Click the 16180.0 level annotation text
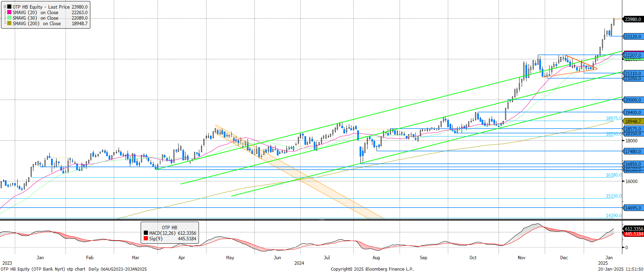Screen dimensions: 644x272 [x=614, y=175]
